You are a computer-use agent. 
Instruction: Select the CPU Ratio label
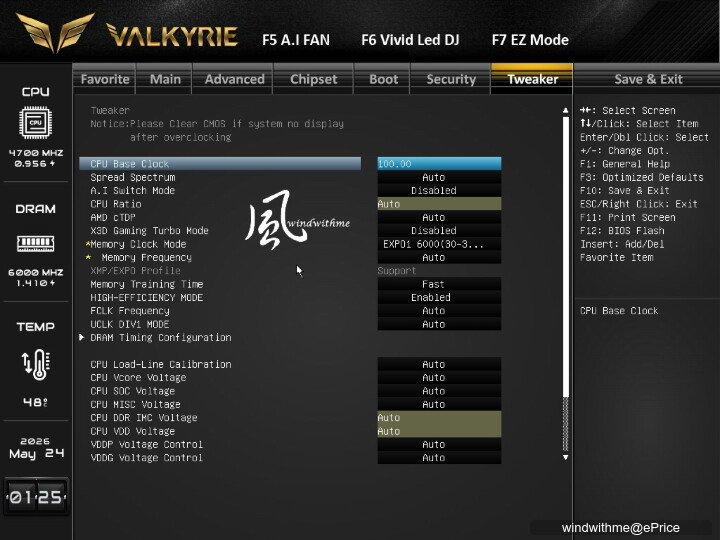[x=116, y=204]
